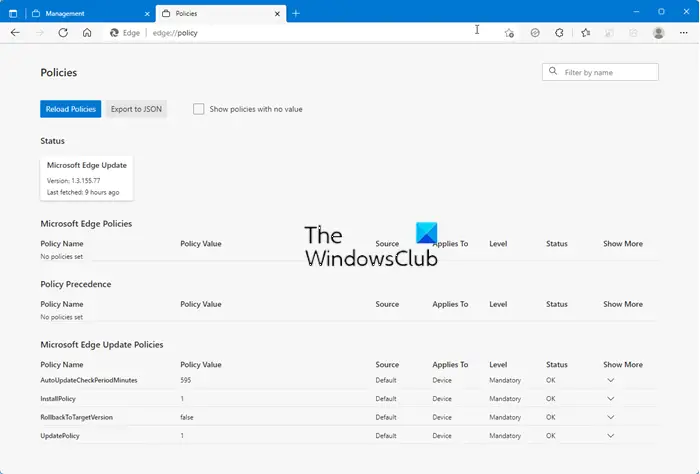The height and width of the screenshot is (474, 700).
Task: Toggle Show policies with no value
Action: [199, 109]
